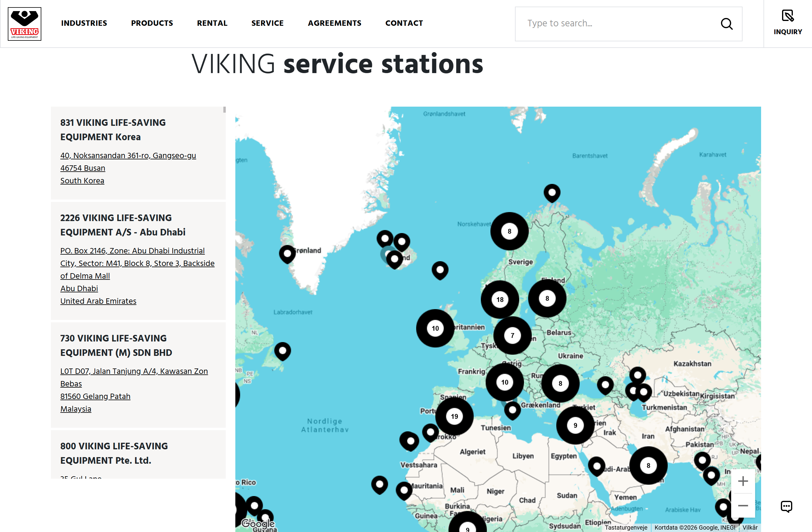Open the PO. Box 2146 address link
Screen dimensions: 812x532
click(x=137, y=263)
